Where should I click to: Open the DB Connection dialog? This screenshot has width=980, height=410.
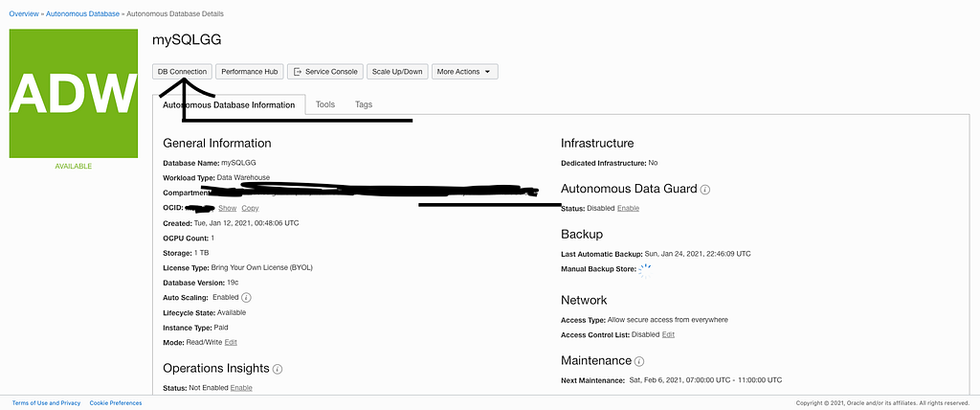tap(183, 71)
